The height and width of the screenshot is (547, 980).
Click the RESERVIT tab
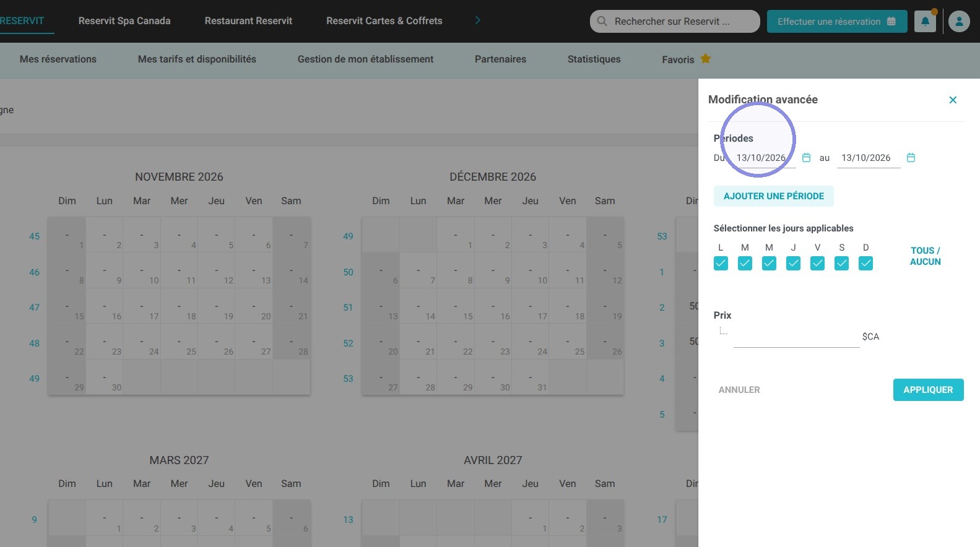click(22, 20)
